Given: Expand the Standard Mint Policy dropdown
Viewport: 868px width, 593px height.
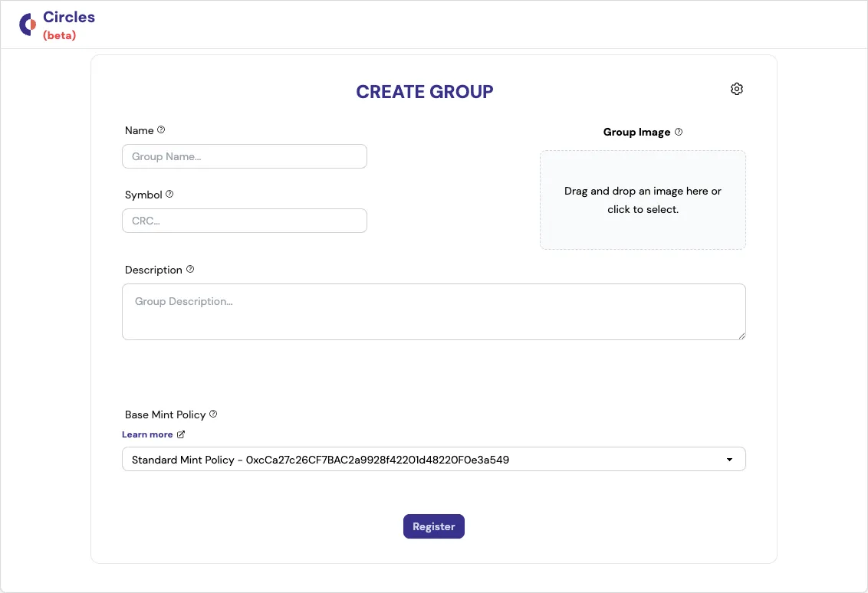Looking at the screenshot, I should (x=433, y=460).
